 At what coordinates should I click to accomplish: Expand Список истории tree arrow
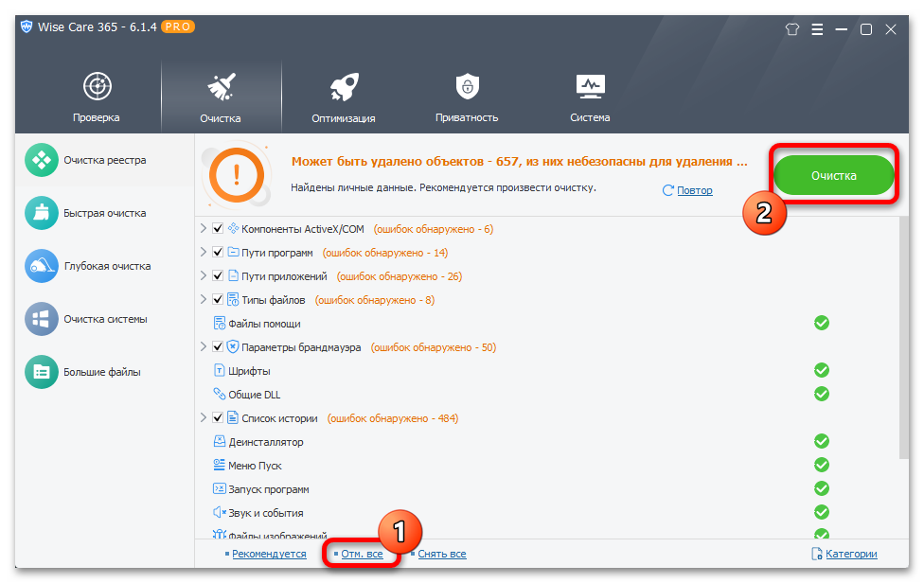click(204, 417)
